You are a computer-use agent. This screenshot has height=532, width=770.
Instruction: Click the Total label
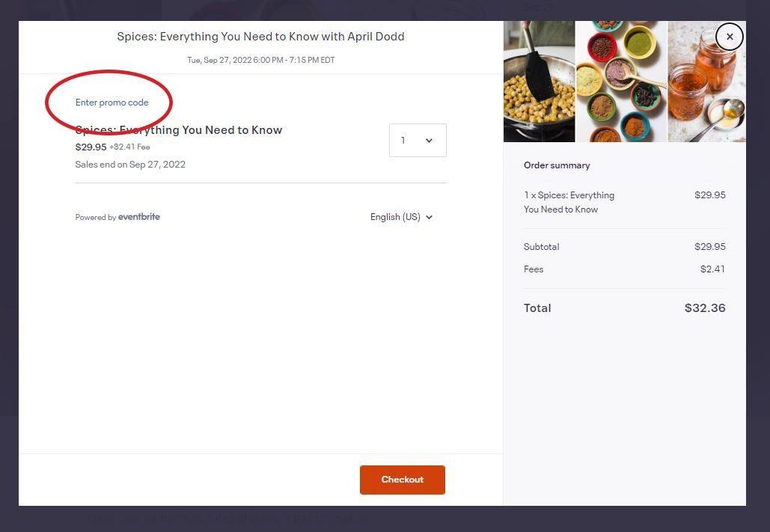pos(537,308)
